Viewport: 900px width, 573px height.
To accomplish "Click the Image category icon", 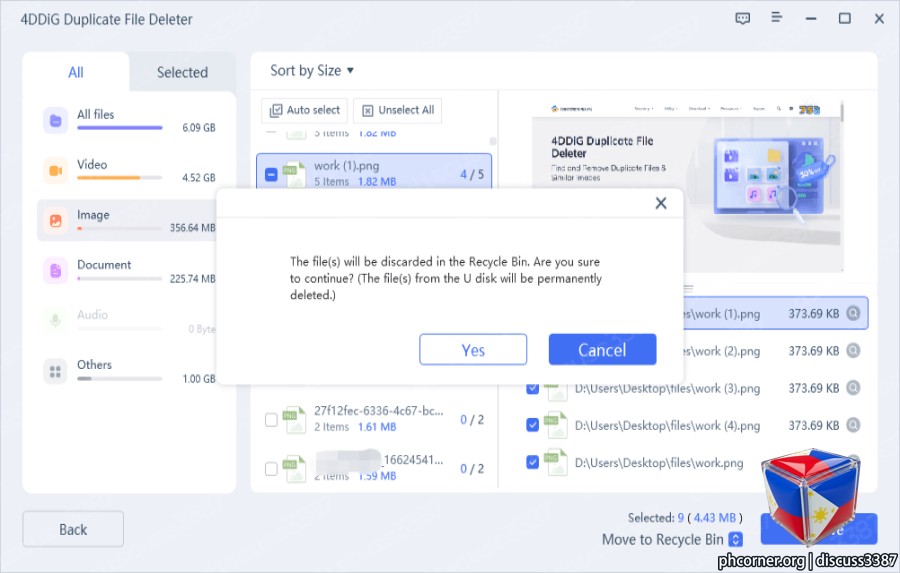I will (x=56, y=220).
